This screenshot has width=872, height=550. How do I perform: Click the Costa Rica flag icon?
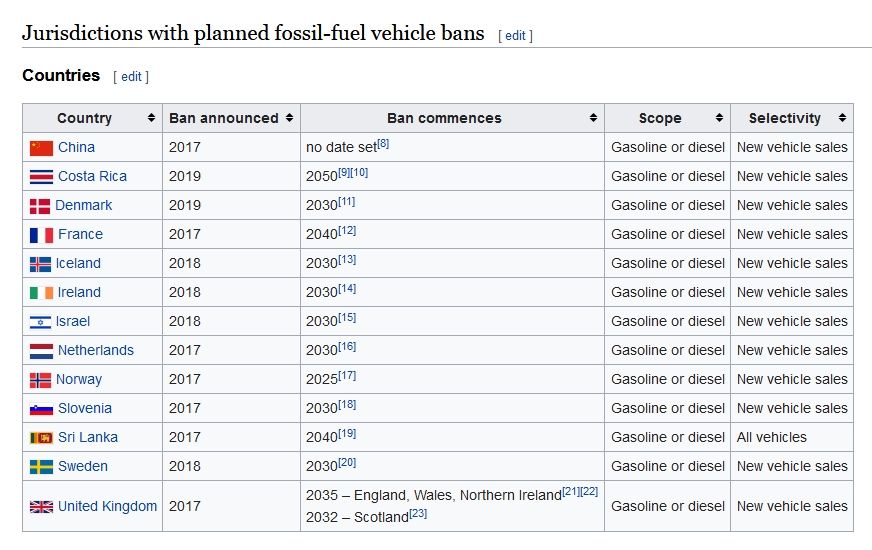41,177
